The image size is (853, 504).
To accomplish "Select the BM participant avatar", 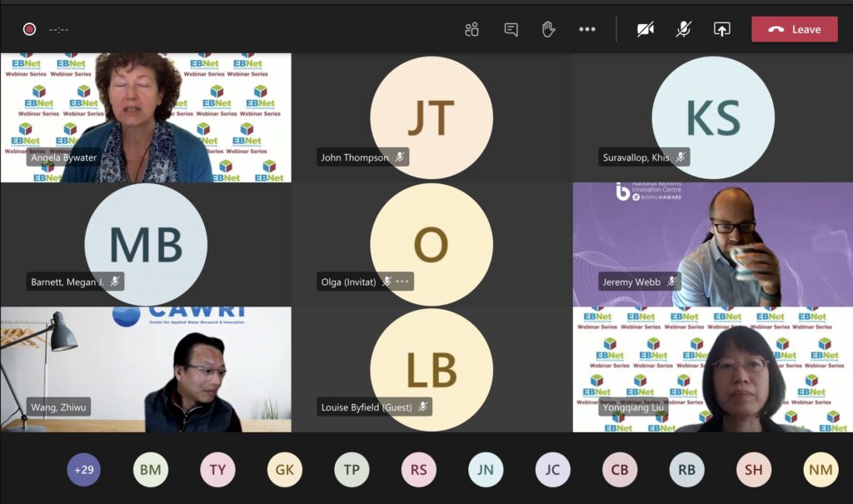I will pyautogui.click(x=151, y=469).
